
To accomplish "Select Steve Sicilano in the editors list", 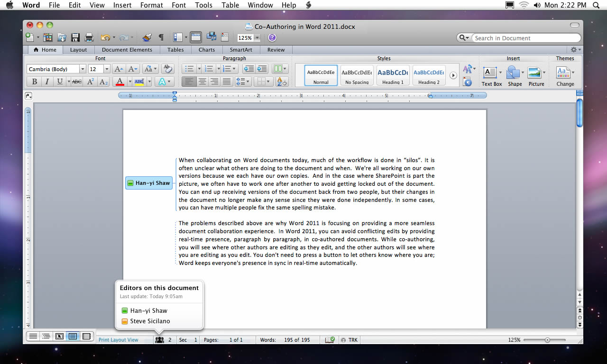I will coord(150,321).
